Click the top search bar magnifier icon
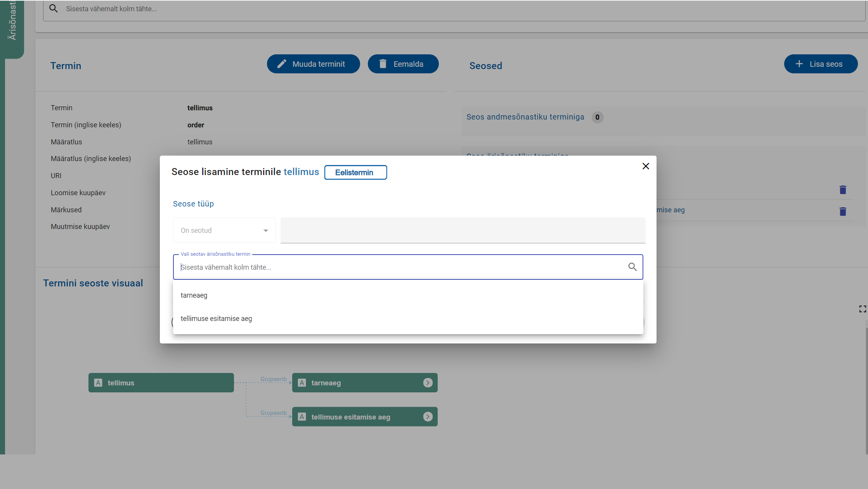 click(54, 9)
